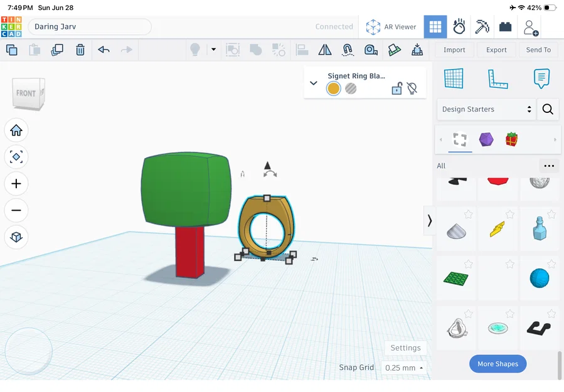Delete the selected shape
The width and height of the screenshot is (564, 392).
coord(80,50)
